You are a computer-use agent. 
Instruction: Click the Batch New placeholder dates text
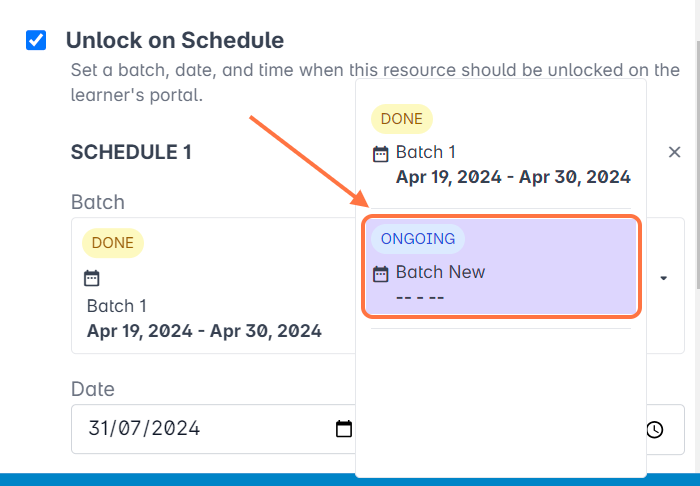click(x=420, y=297)
